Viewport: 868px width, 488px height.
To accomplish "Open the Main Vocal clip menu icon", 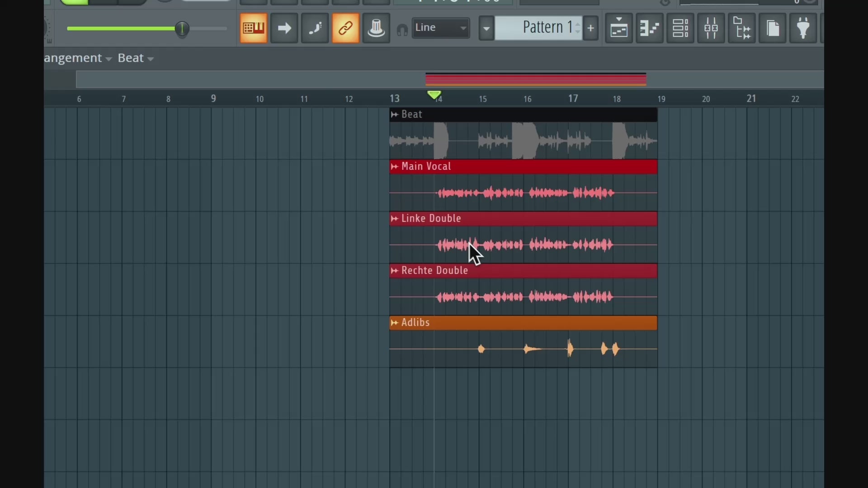I will coord(395,166).
